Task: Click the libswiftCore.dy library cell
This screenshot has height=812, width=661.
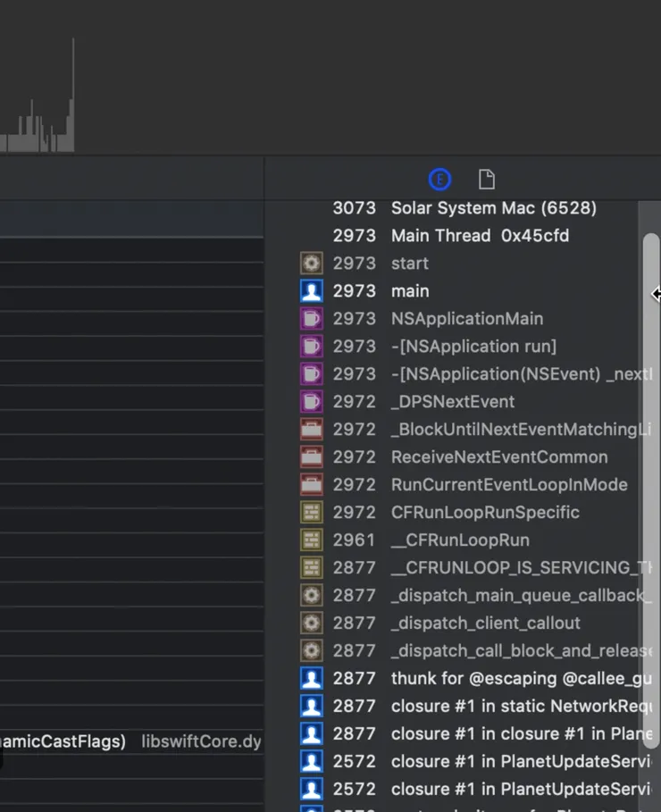Action: pyautogui.click(x=202, y=741)
